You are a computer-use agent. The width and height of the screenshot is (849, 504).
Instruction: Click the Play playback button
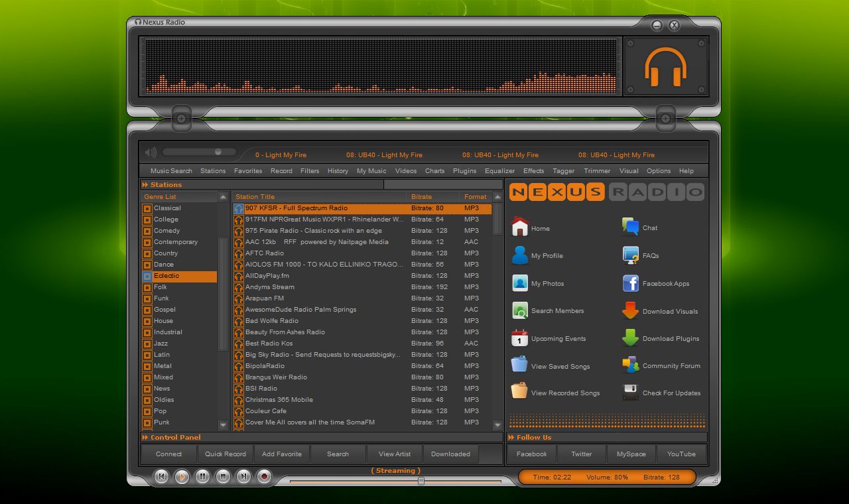[182, 476]
